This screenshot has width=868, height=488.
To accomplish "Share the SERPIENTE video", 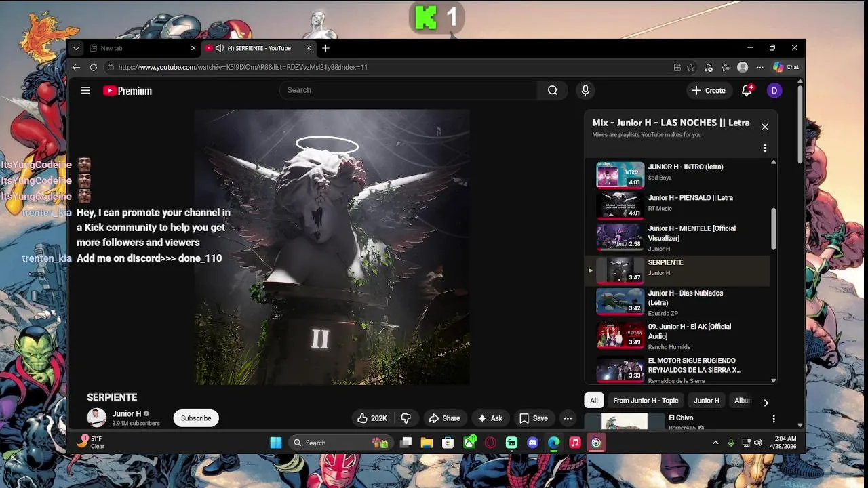I will (444, 418).
